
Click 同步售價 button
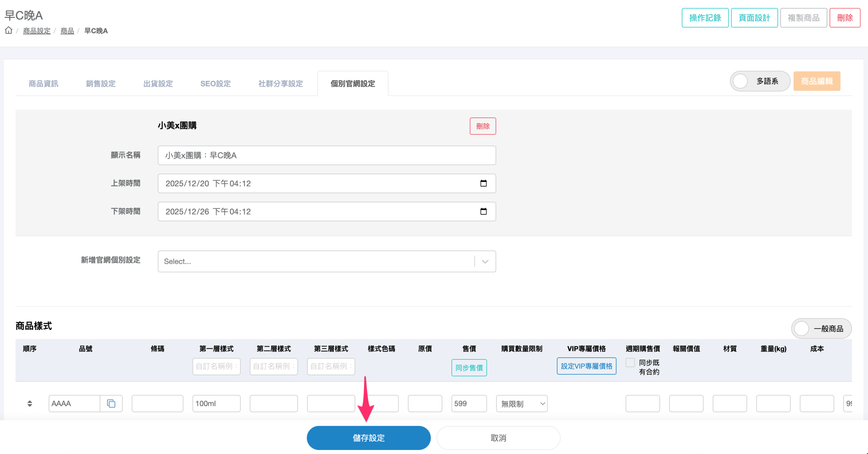click(469, 367)
